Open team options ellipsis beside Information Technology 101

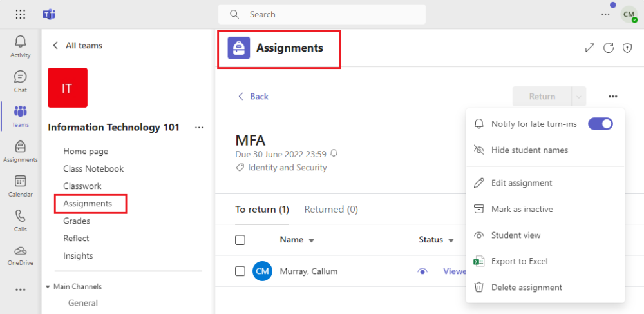click(199, 128)
